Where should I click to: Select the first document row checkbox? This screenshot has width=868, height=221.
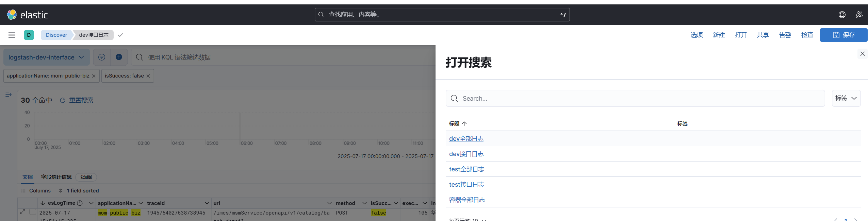[33, 212]
